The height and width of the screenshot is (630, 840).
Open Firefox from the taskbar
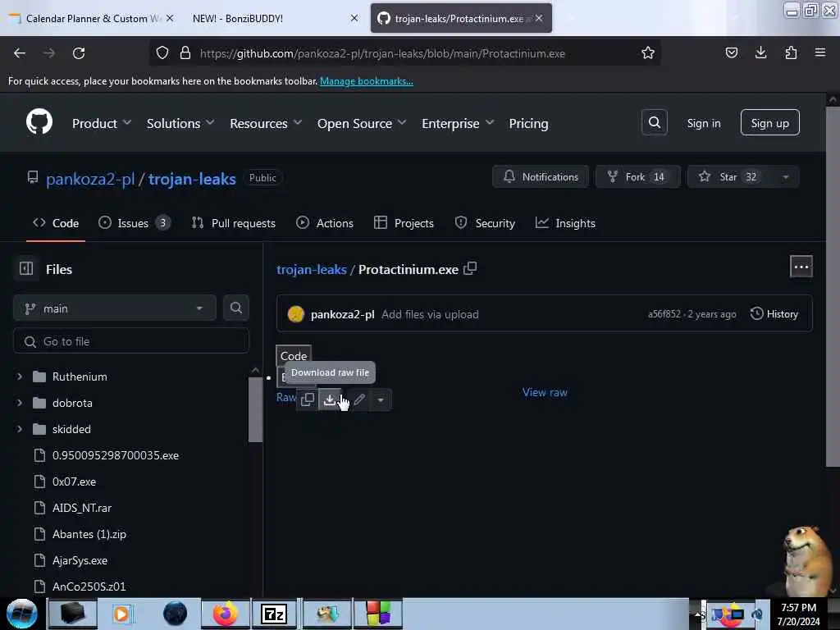point(225,614)
